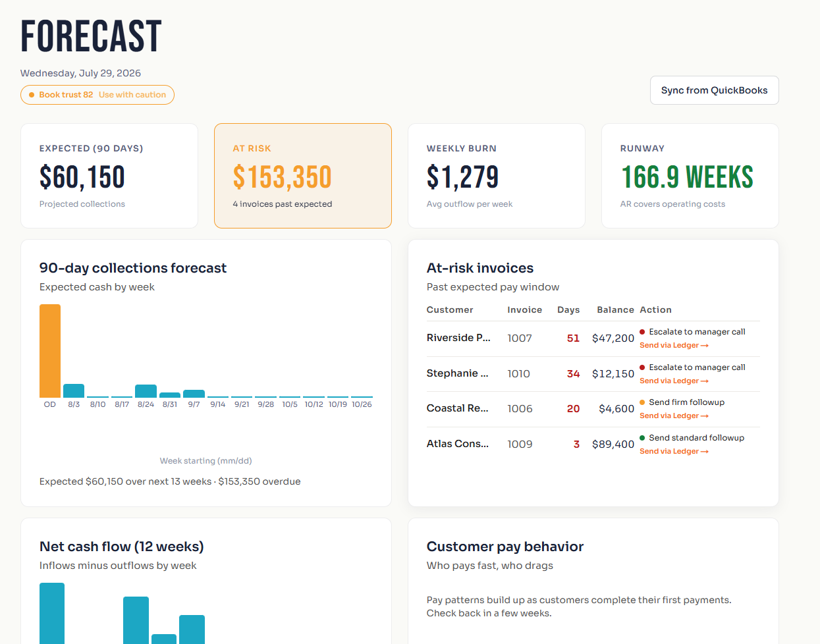Click the date Wednesday, July 29, 2026
Image resolution: width=820 pixels, height=644 pixels.
pos(80,73)
